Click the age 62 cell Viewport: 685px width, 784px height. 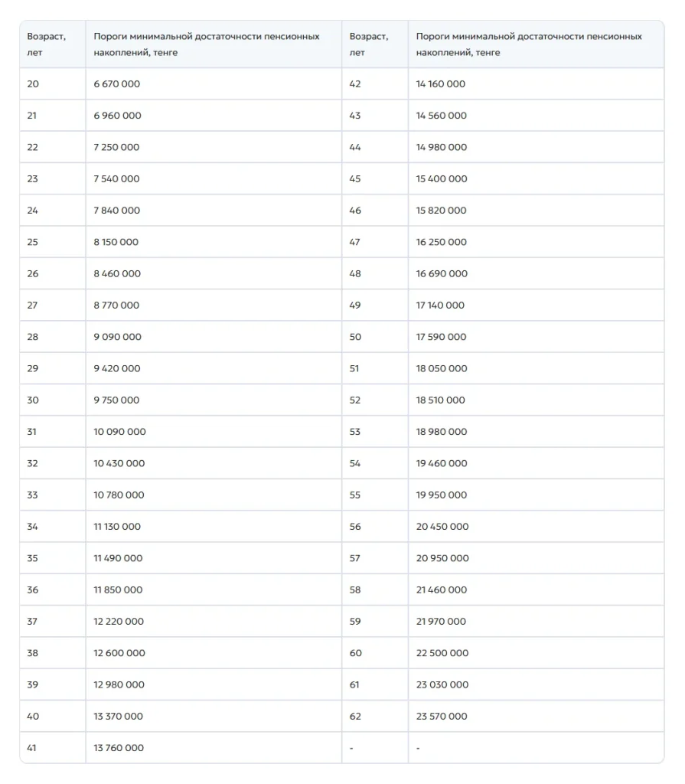pos(375,716)
